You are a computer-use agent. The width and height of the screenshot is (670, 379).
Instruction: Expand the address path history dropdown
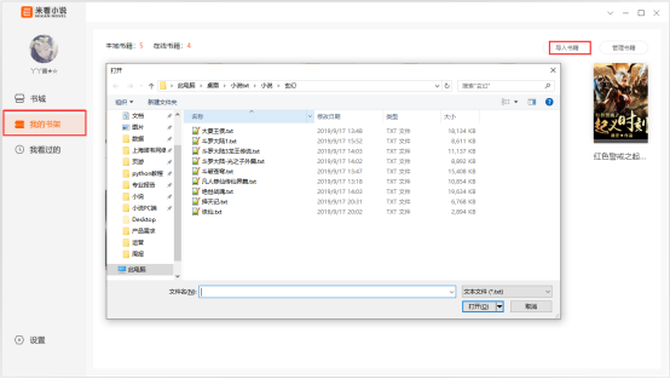437,86
